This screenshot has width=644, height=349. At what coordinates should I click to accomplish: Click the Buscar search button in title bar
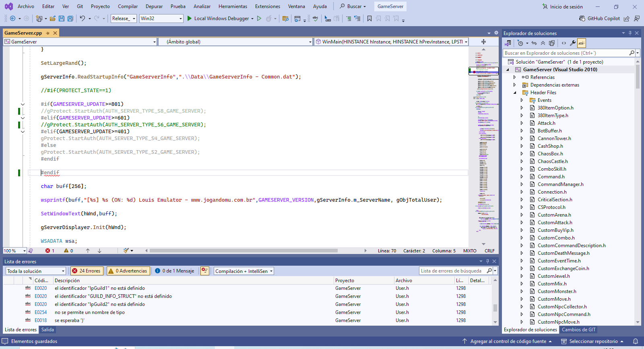click(x=353, y=6)
